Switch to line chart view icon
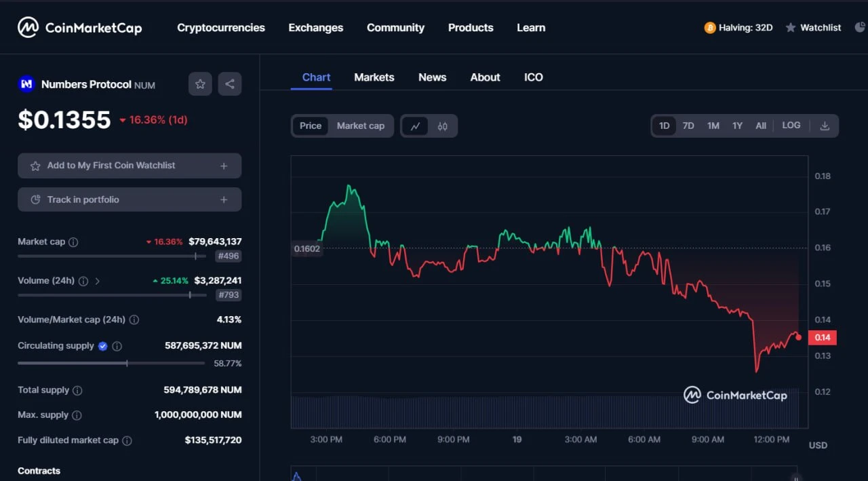 point(415,126)
